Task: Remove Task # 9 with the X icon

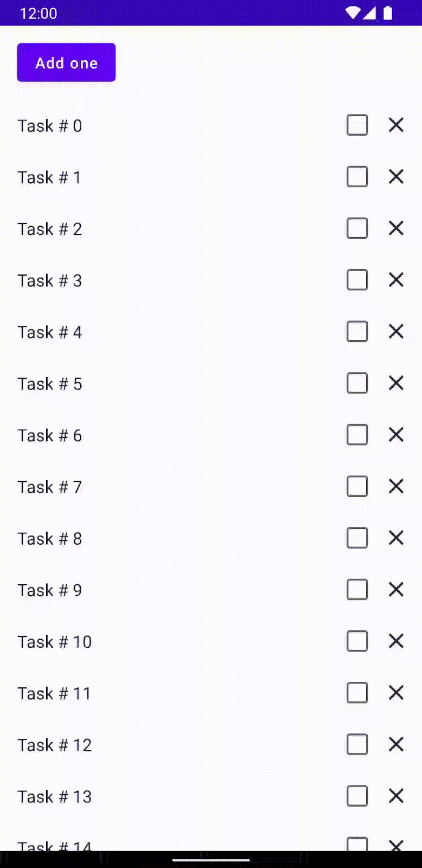Action: pyautogui.click(x=396, y=589)
